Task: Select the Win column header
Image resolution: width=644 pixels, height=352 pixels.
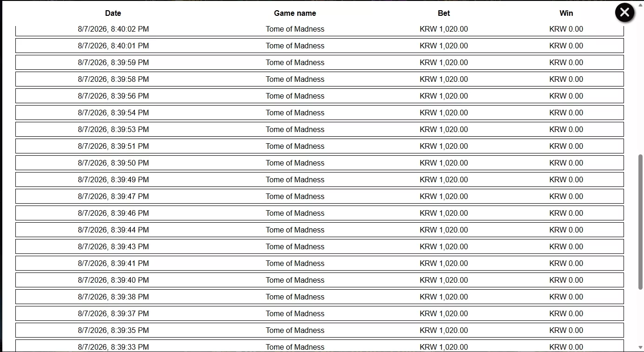Action: pyautogui.click(x=566, y=13)
